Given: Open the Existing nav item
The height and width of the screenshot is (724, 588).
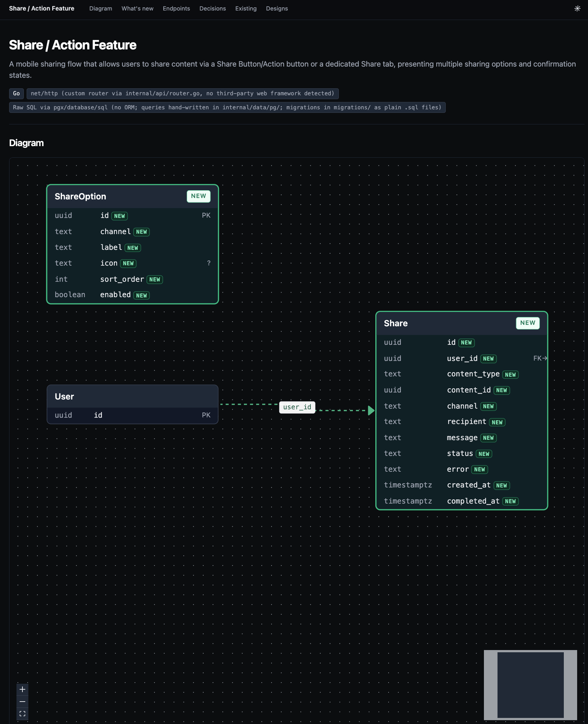Looking at the screenshot, I should coord(246,8).
